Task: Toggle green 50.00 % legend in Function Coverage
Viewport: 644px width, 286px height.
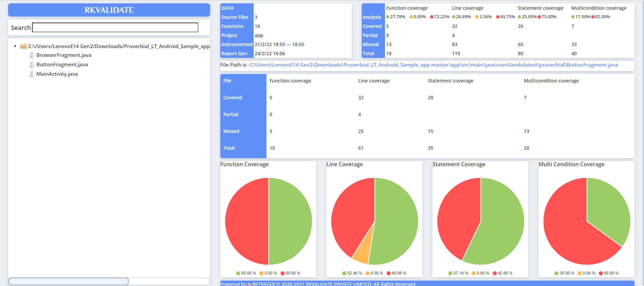Action: point(246,273)
